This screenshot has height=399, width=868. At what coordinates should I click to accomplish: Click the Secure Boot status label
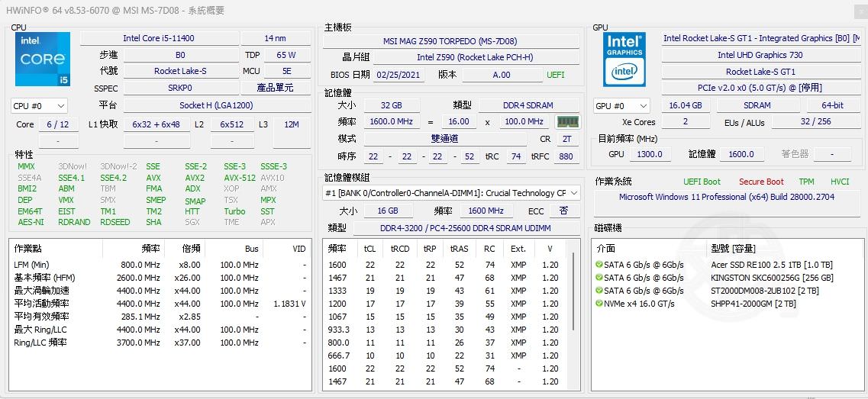[x=761, y=182]
